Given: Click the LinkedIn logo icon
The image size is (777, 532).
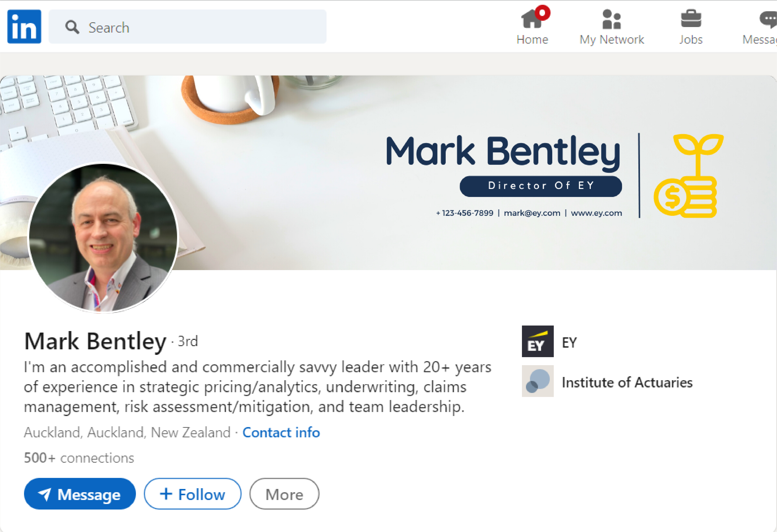Looking at the screenshot, I should point(24,27).
